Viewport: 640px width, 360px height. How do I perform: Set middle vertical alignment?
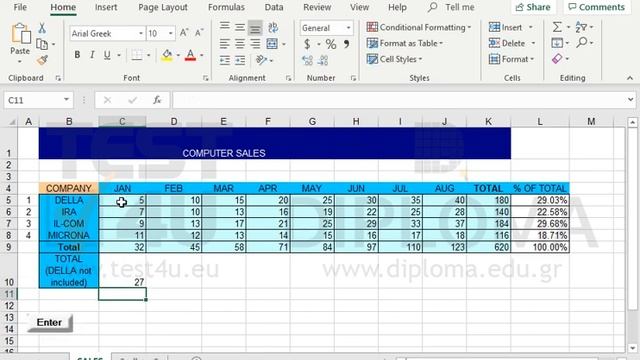tap(240, 27)
